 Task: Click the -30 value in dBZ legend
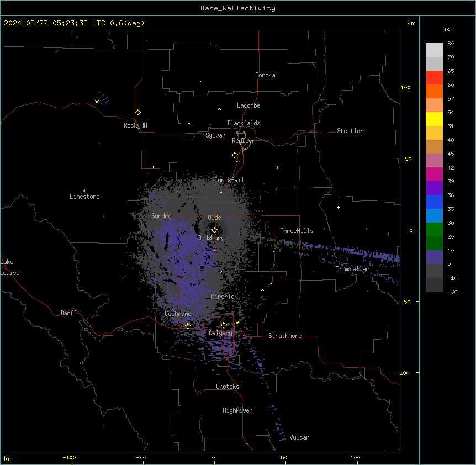tap(452, 292)
